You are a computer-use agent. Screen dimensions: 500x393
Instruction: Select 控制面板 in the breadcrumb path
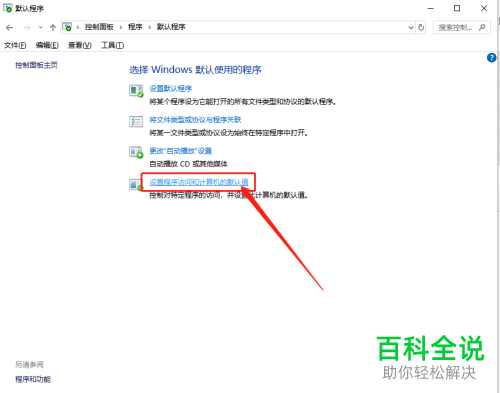99,27
